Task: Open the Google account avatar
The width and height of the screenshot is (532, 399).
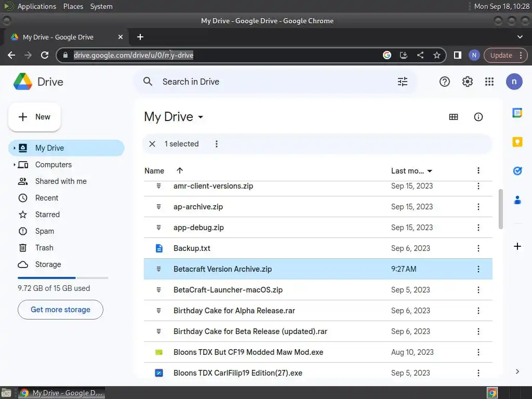Action: tap(514, 82)
